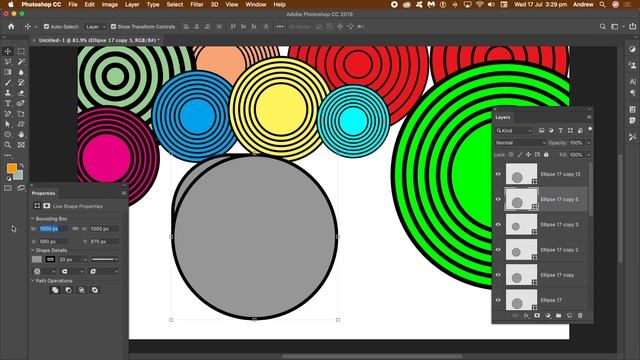The height and width of the screenshot is (360, 640).
Task: Swap foreground and background colors
Action: 21,165
